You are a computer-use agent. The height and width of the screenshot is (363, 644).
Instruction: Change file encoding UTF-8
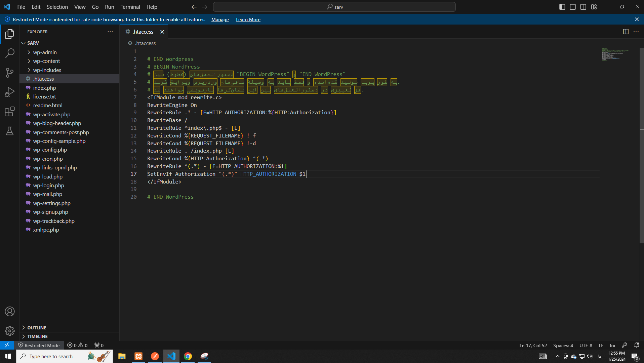pos(586,345)
